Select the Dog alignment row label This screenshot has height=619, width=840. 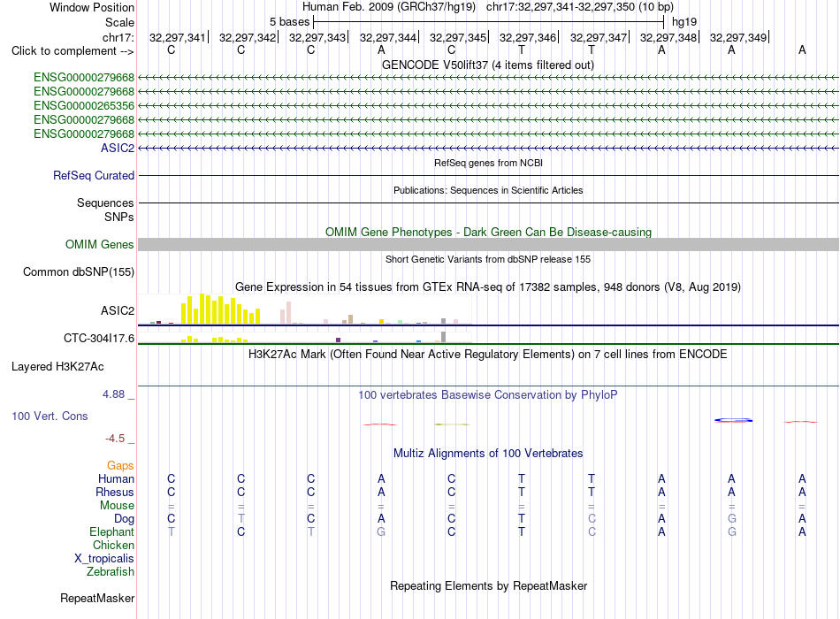pyautogui.click(x=125, y=519)
